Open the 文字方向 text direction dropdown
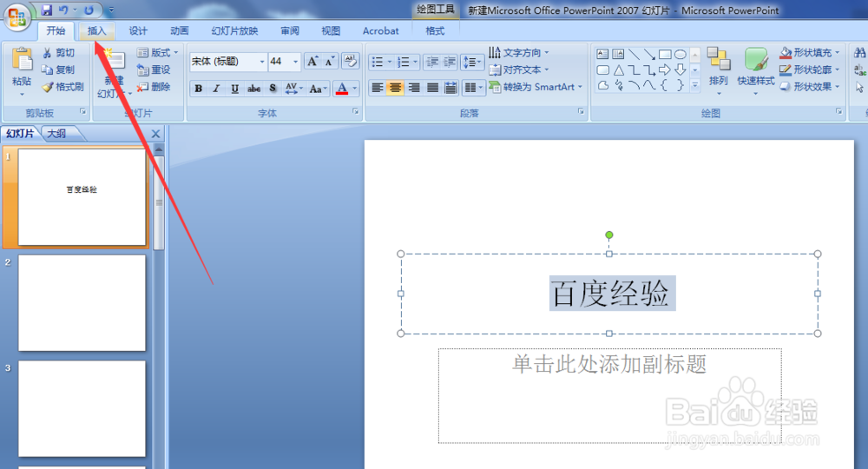The image size is (868, 469). click(x=519, y=53)
